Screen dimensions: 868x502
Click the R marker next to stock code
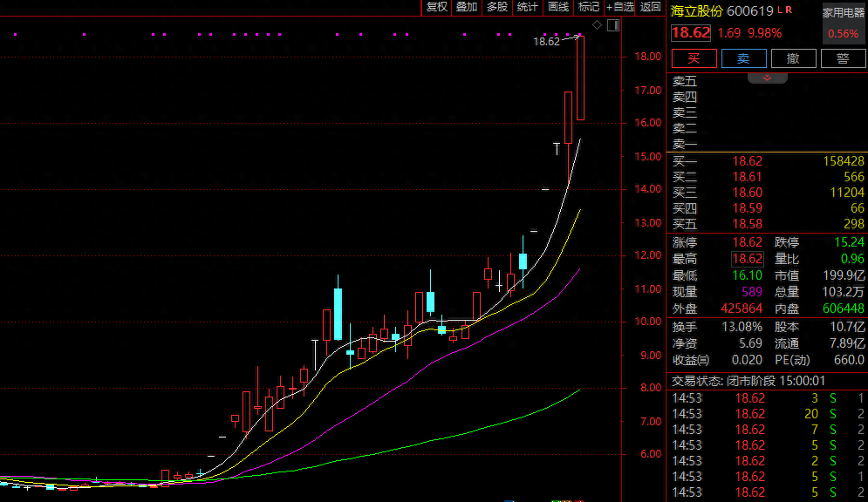tap(789, 10)
